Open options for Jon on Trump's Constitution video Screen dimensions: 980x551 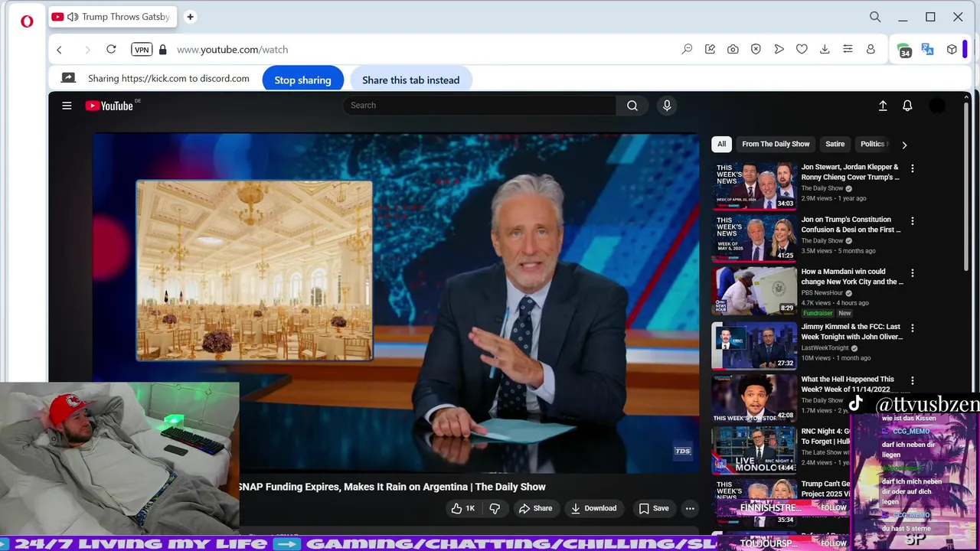tap(912, 220)
